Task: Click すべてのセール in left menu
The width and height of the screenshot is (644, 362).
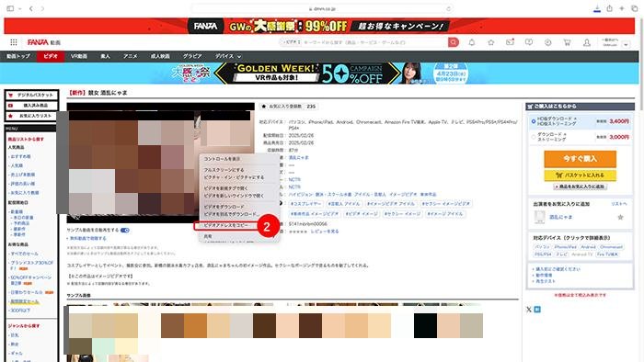Action: pos(25,254)
